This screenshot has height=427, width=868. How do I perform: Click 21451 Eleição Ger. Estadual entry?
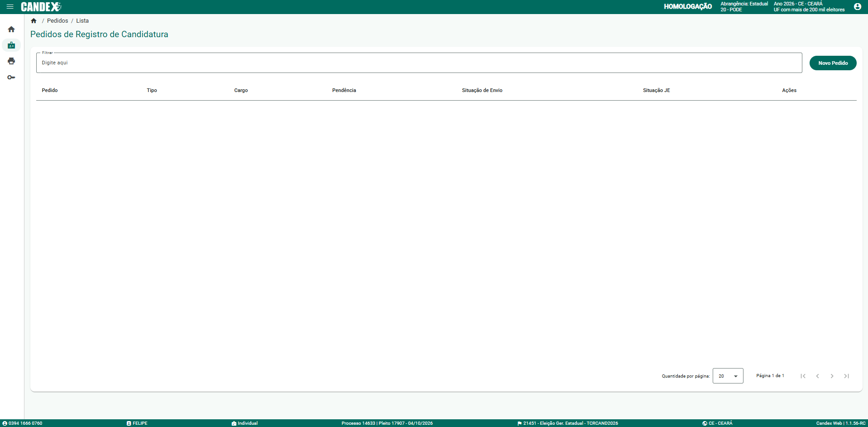pyautogui.click(x=568, y=423)
